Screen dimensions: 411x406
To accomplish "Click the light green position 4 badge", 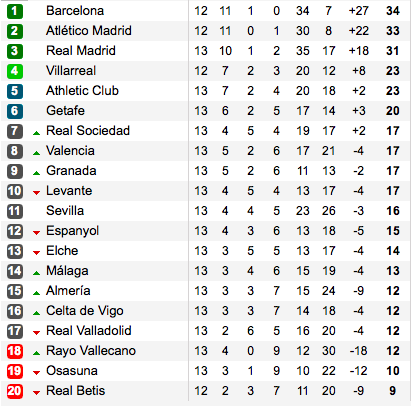I will tap(15, 71).
